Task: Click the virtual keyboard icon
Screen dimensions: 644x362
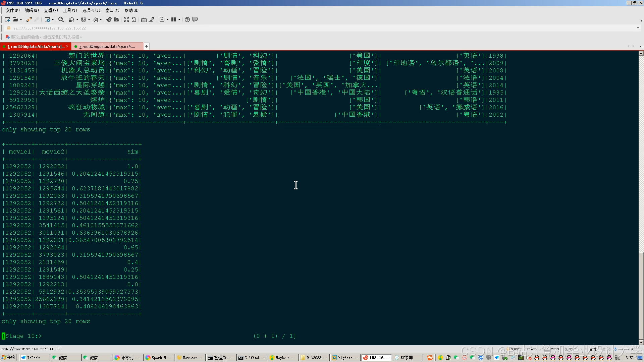Action: pos(144,19)
